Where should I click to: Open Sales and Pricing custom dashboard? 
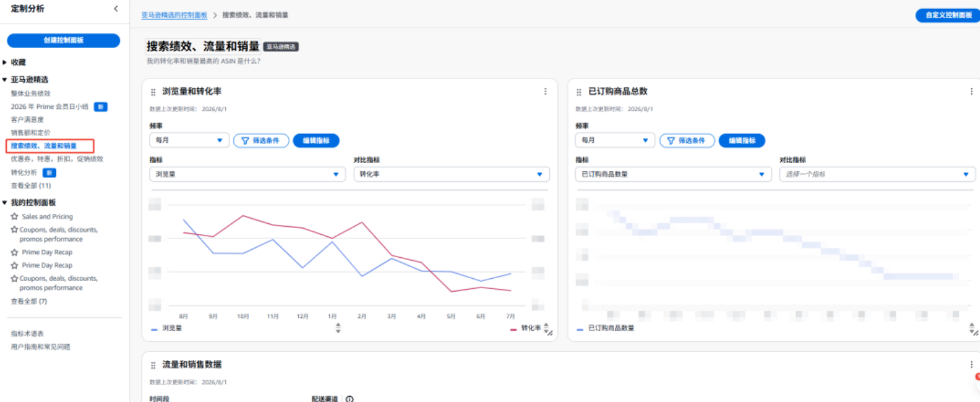tap(47, 217)
